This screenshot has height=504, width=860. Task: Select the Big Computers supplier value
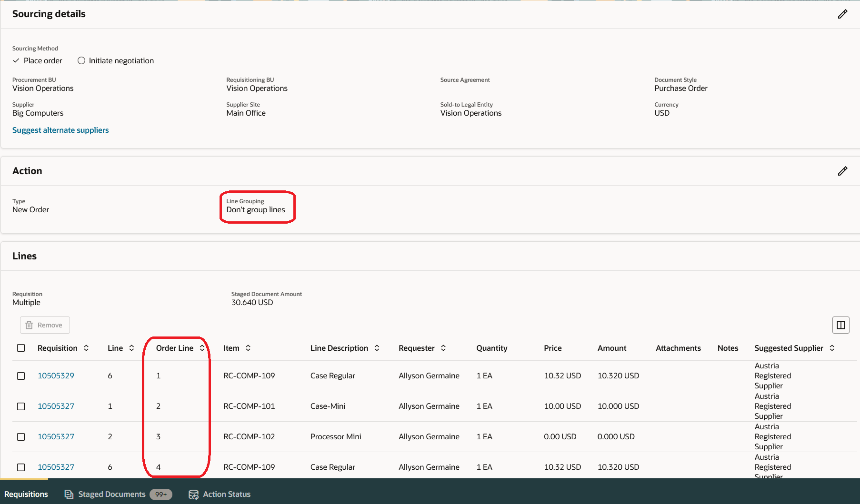38,113
